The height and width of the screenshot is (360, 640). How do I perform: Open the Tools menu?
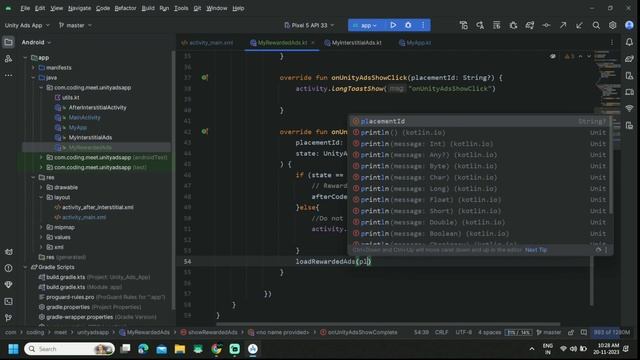[x=181, y=8]
